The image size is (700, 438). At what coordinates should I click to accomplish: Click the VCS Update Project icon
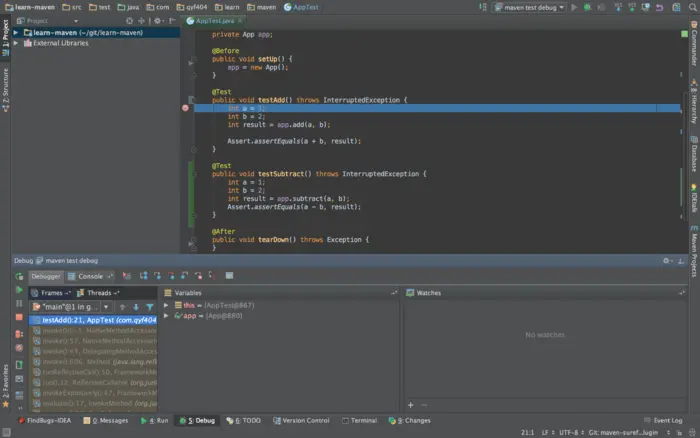(618, 7)
